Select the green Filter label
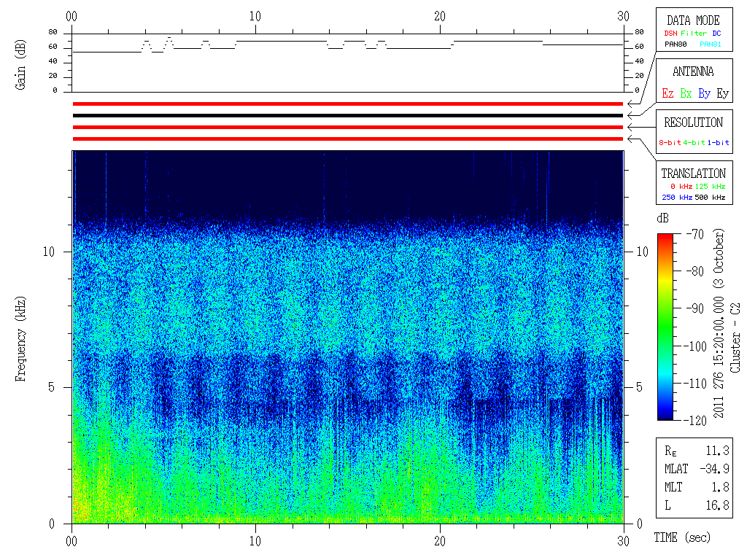This screenshot has height=560, width=747. coord(694,34)
